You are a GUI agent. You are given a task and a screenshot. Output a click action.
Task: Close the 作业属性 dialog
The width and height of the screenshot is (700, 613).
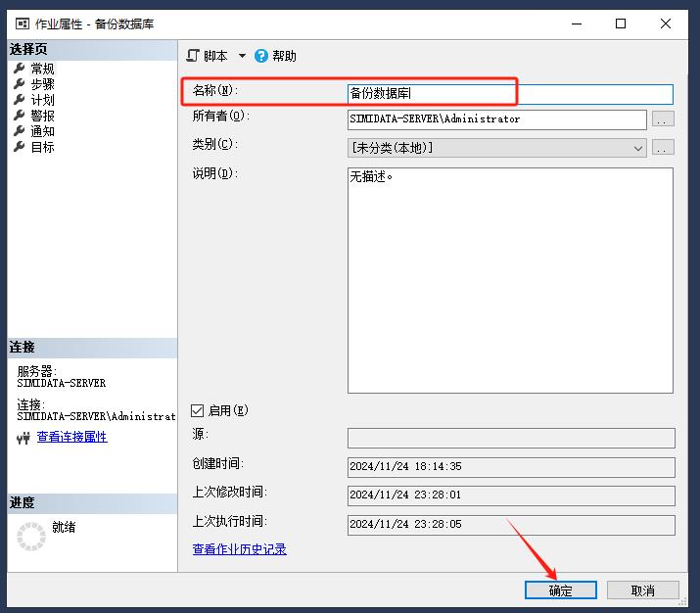[666, 24]
